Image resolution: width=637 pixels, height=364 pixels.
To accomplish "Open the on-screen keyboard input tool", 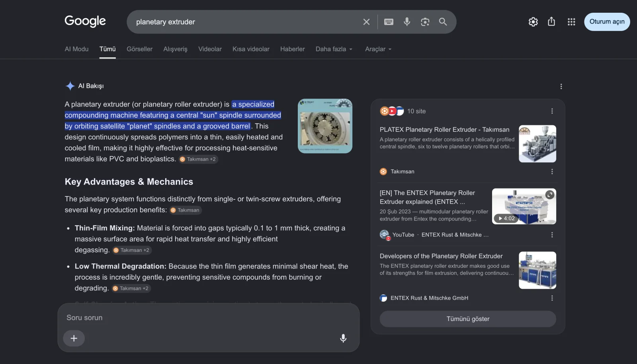I will point(389,22).
